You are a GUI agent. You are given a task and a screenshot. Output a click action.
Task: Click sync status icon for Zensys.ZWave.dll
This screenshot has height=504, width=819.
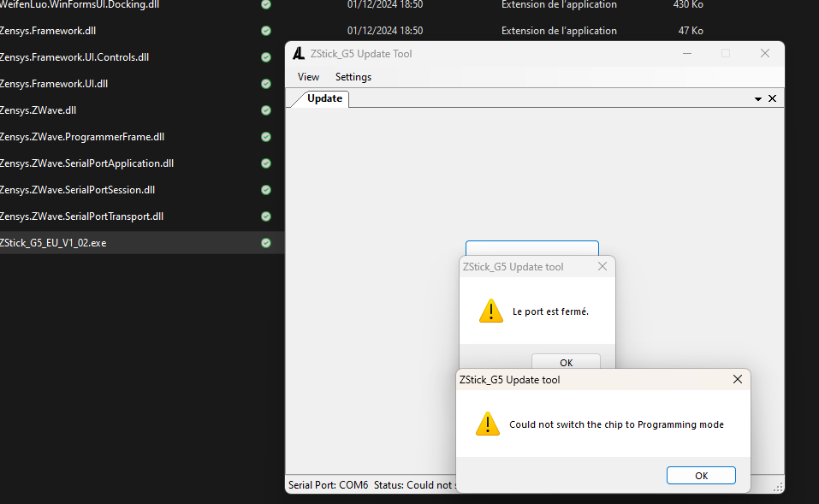coord(266,110)
